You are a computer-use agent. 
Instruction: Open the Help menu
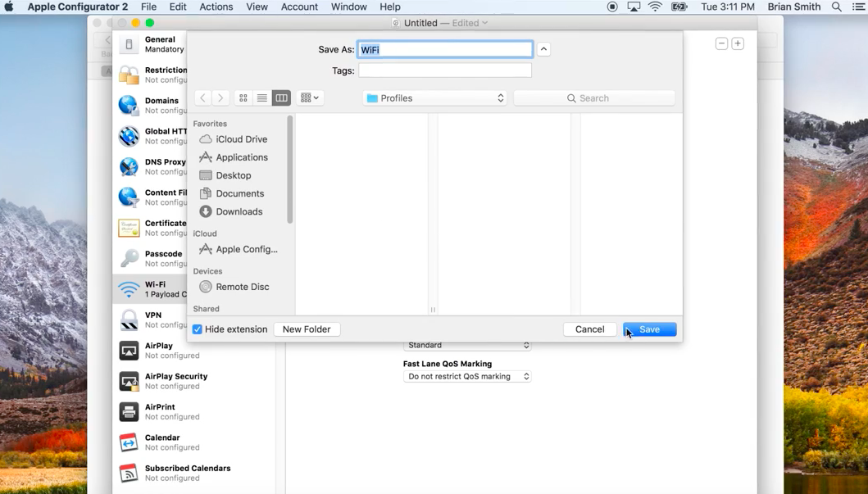coord(389,7)
